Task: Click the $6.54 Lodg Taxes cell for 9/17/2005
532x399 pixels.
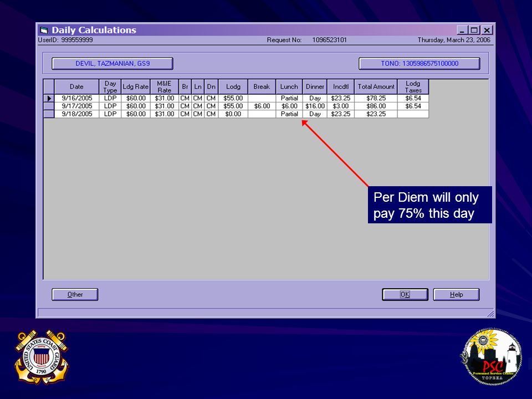Action: click(x=413, y=106)
